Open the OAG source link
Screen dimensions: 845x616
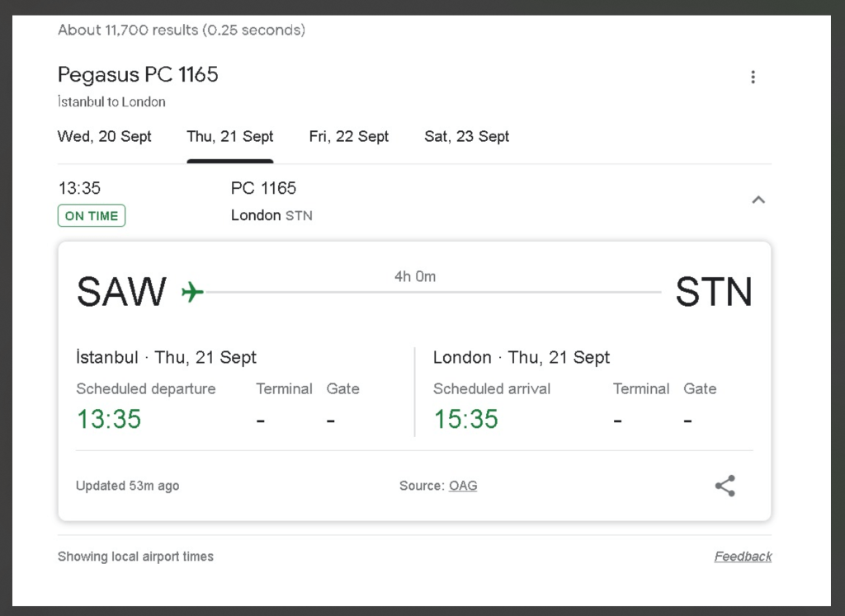coord(463,486)
